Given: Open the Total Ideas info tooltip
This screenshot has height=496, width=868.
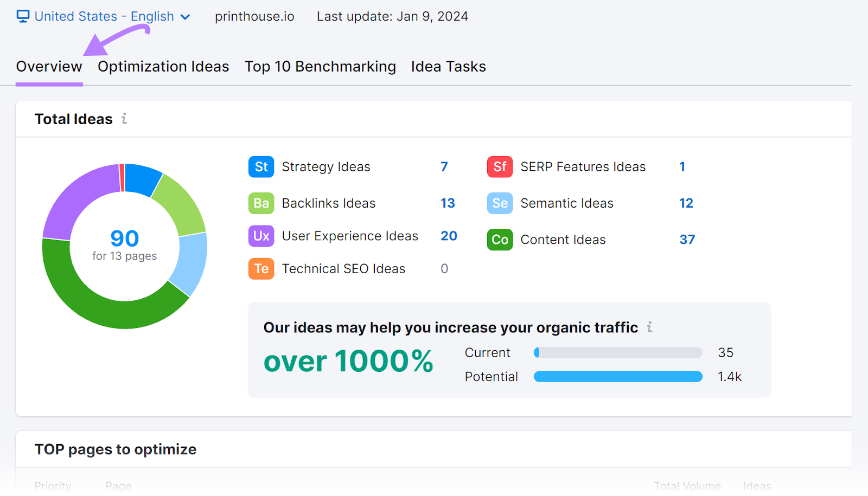Looking at the screenshot, I should tap(124, 119).
